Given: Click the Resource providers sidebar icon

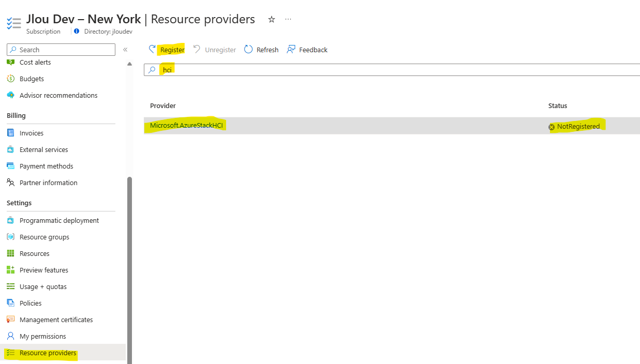Looking at the screenshot, I should tap(10, 353).
